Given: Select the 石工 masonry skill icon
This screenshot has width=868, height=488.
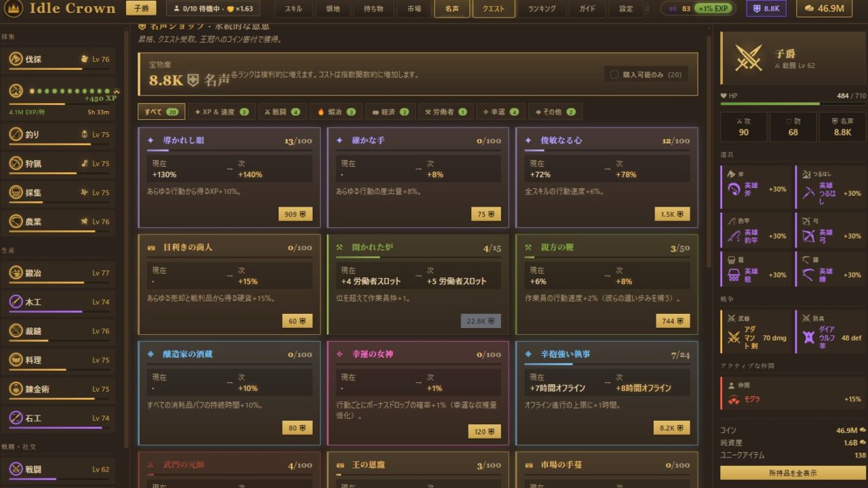Looking at the screenshot, I should coord(16,418).
